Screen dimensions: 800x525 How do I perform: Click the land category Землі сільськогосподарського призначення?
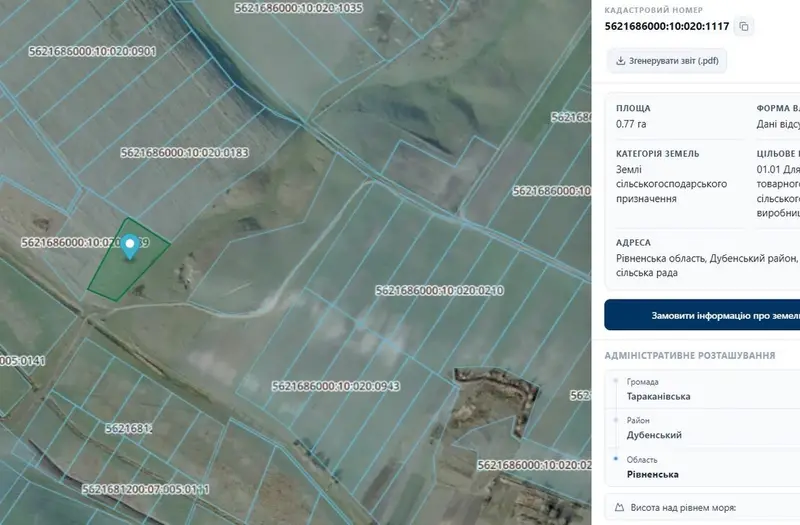click(x=671, y=184)
